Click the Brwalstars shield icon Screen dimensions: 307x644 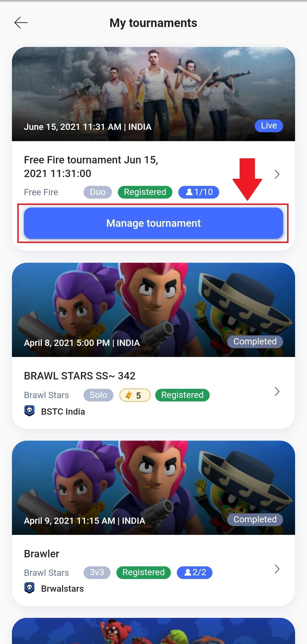(30, 588)
